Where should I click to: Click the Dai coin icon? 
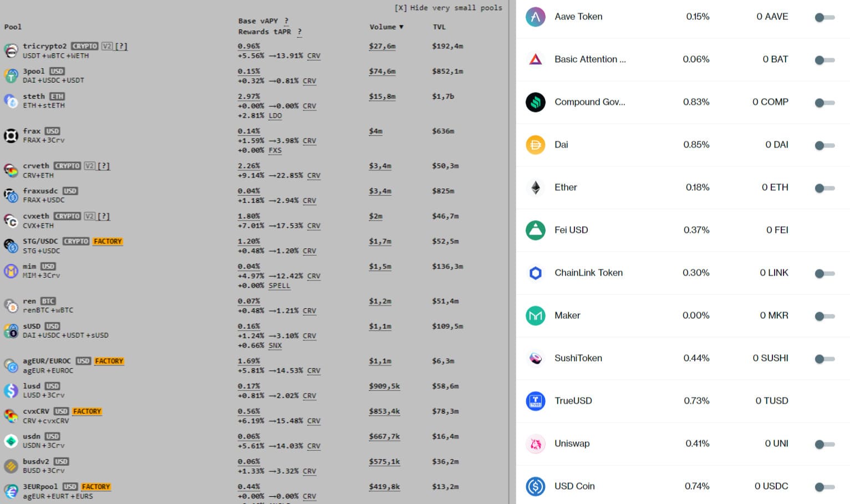pos(535,145)
